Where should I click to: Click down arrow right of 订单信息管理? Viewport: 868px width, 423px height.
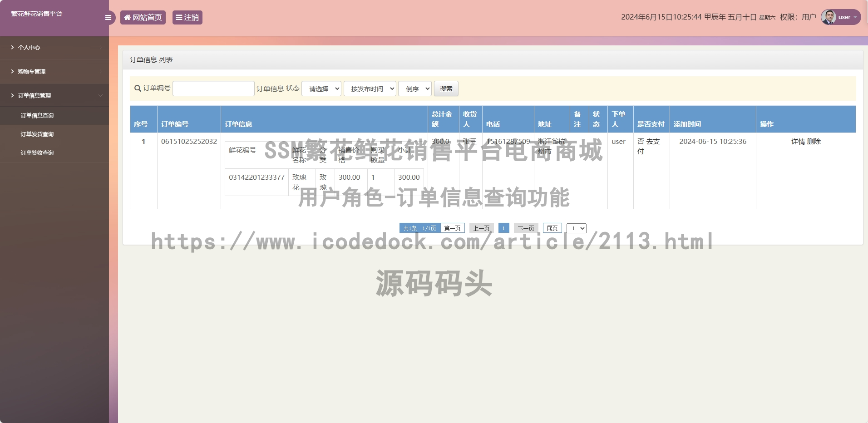pyautogui.click(x=101, y=95)
